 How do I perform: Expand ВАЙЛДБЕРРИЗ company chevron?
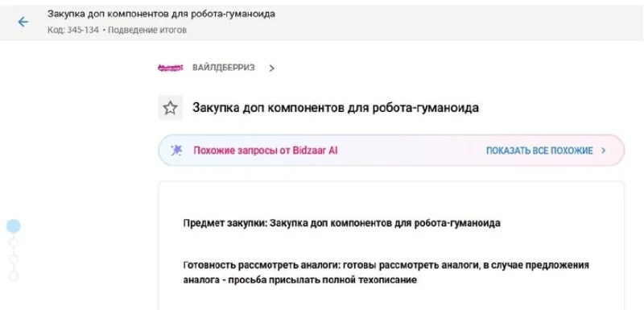coord(271,68)
